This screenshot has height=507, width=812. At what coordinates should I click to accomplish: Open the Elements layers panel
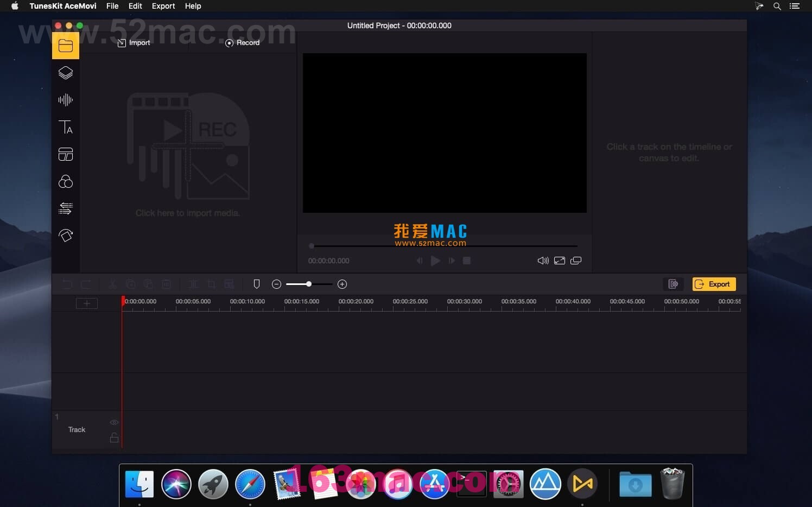click(x=66, y=73)
